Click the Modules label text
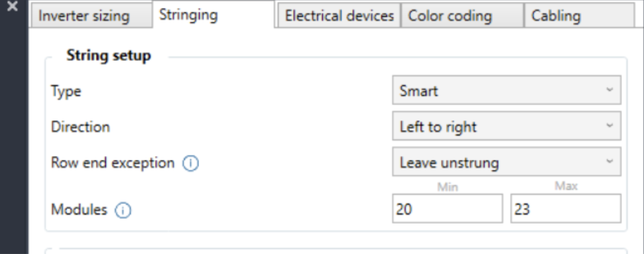 79,210
